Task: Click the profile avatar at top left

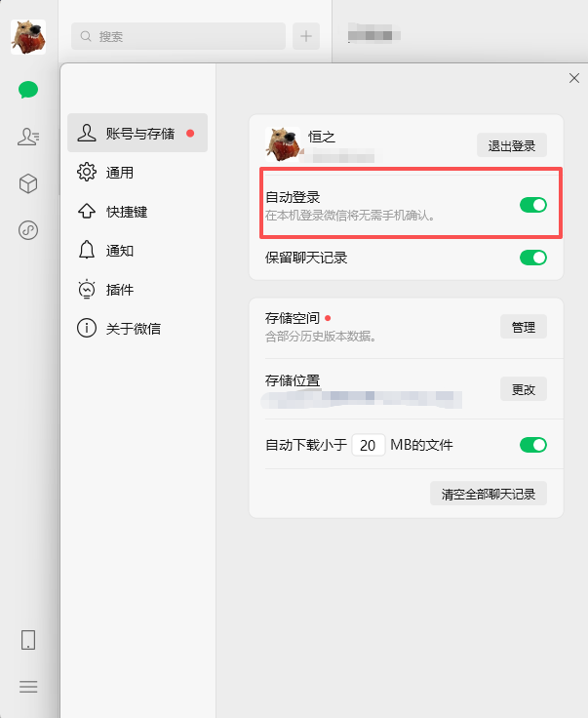Action: click(x=28, y=37)
